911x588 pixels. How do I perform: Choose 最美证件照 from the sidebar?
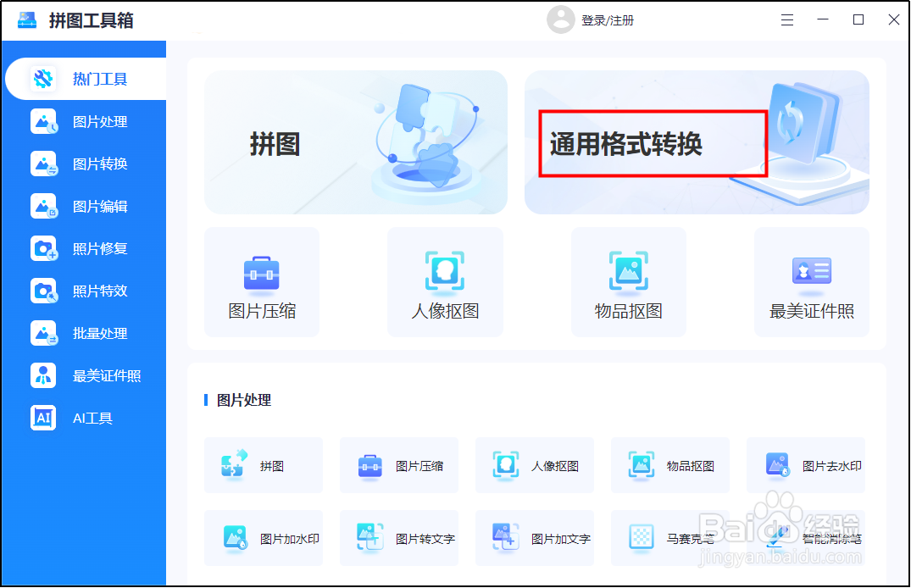point(85,375)
